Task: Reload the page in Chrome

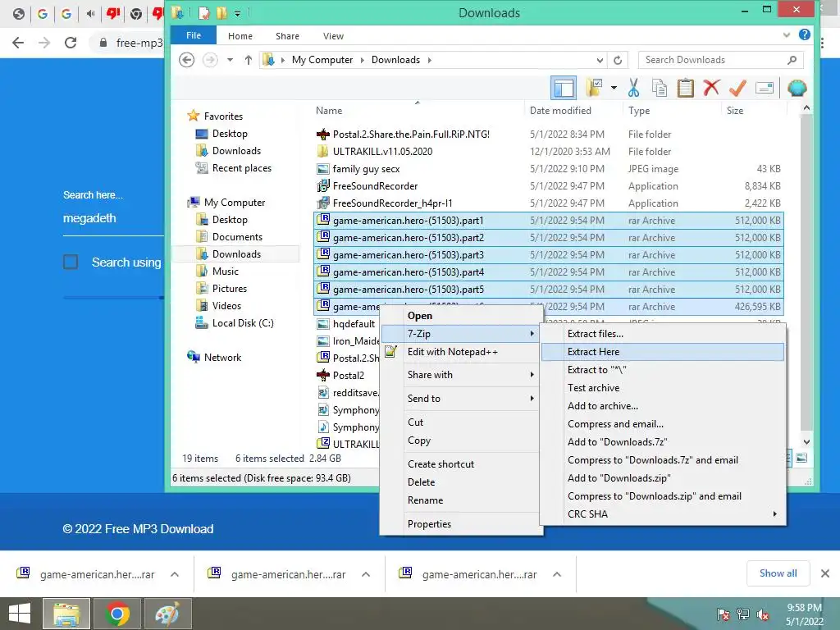Action: [x=71, y=43]
